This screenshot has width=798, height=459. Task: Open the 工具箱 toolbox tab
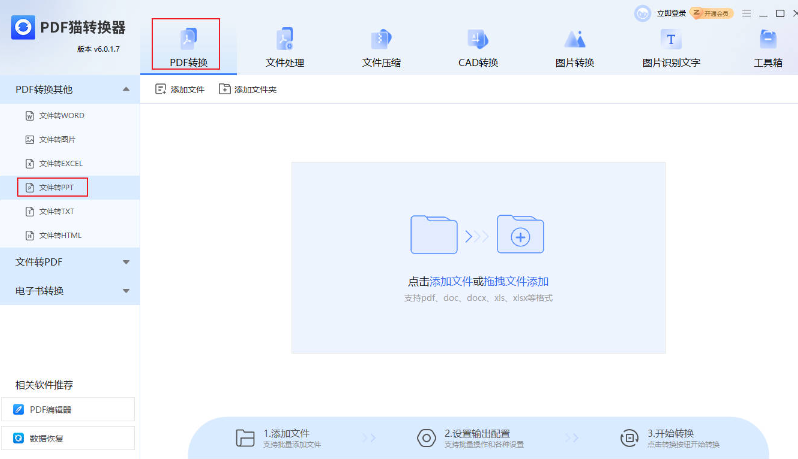coord(767,47)
